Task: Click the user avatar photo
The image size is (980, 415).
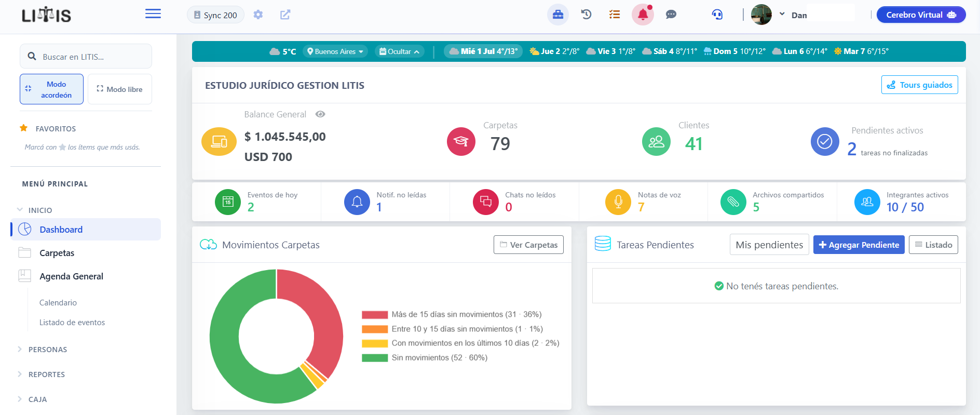Action: tap(761, 15)
